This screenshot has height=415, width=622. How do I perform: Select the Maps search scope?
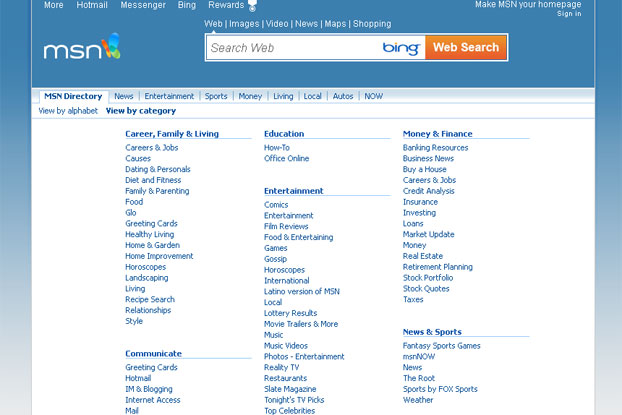click(335, 24)
